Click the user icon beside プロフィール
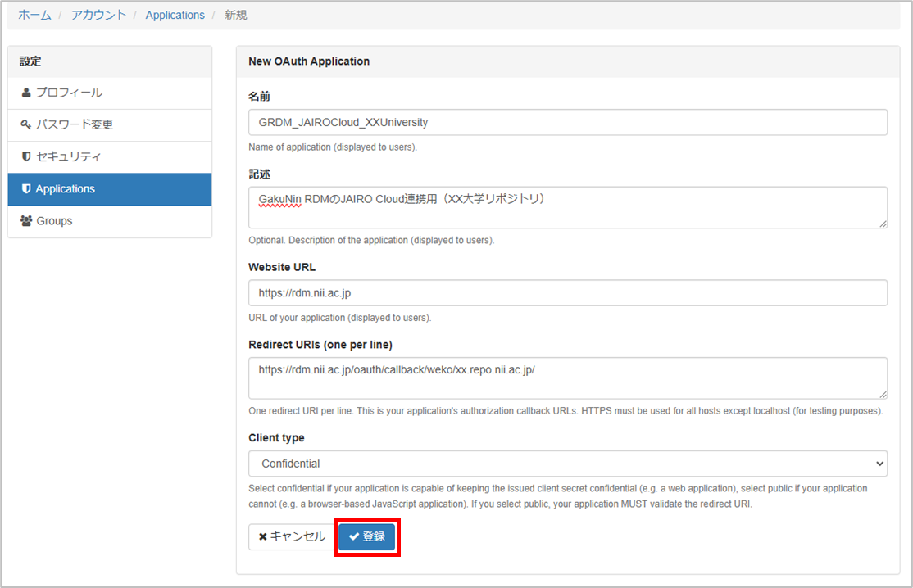The width and height of the screenshot is (913, 588). 26,93
